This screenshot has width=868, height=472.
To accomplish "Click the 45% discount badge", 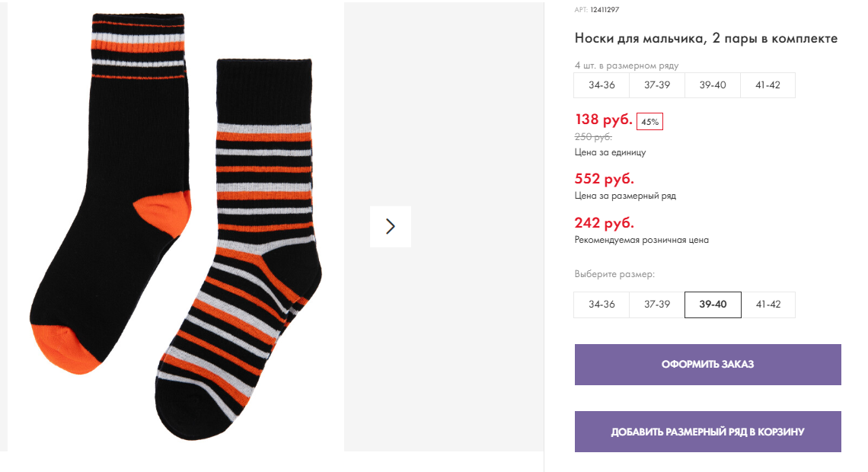I will coord(649,122).
